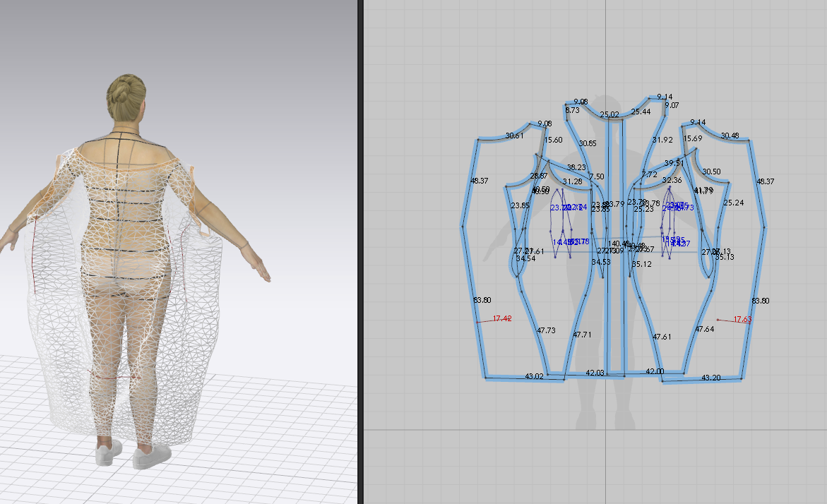Click the 39.51 curve length label
Viewport: 827px width, 504px height.
point(674,163)
